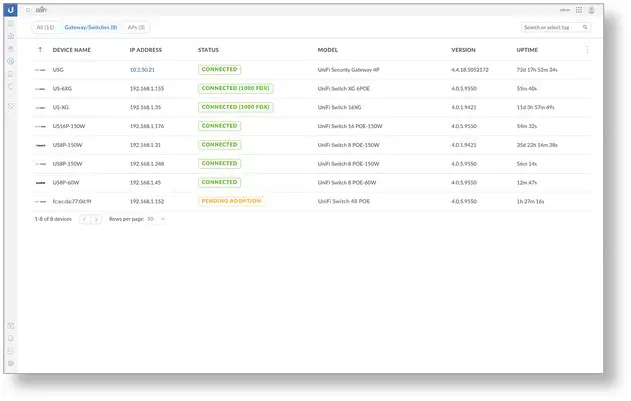
Task: Focus the Search or select tag field
Action: coord(556,27)
